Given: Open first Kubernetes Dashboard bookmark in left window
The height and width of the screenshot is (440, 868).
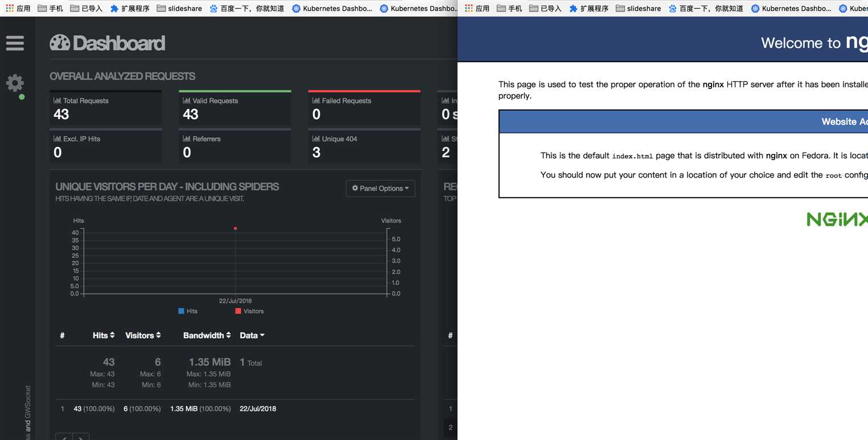Looking at the screenshot, I should [x=331, y=9].
